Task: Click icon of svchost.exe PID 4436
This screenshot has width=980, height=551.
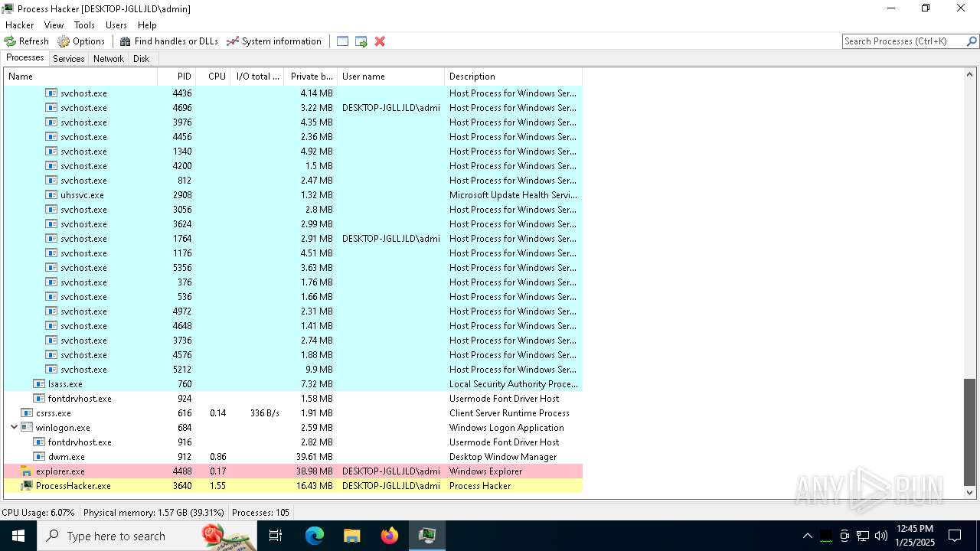Action: point(51,93)
